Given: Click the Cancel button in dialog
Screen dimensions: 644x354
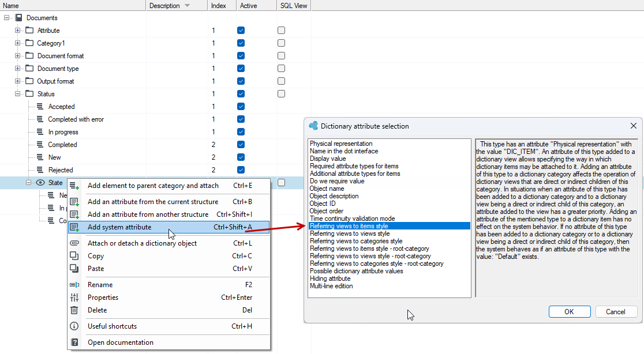Looking at the screenshot, I should [616, 312].
